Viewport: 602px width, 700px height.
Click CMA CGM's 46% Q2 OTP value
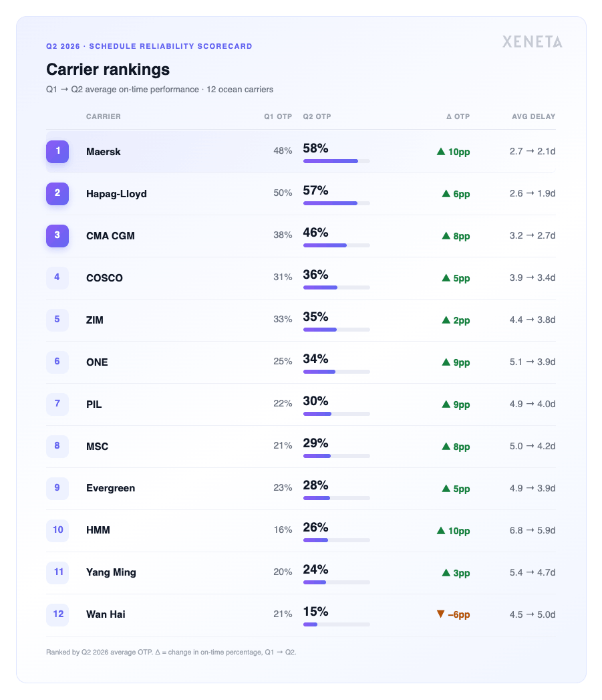point(315,233)
